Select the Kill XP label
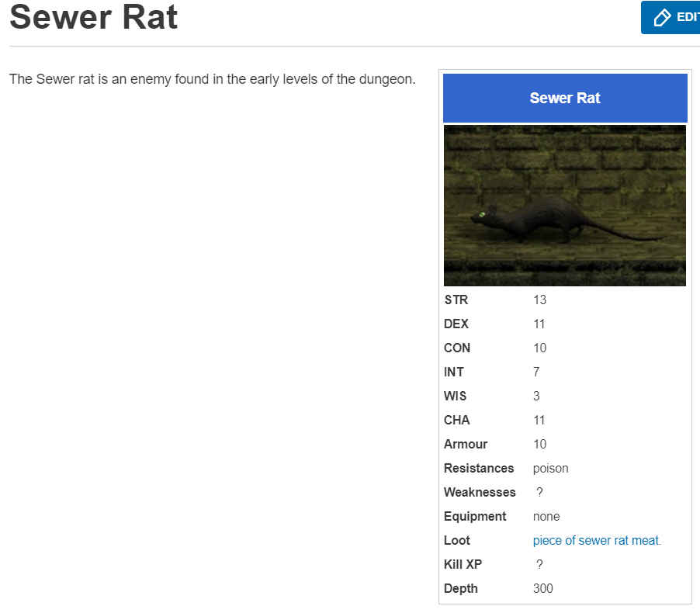Image resolution: width=700 pixels, height=613 pixels. (463, 564)
